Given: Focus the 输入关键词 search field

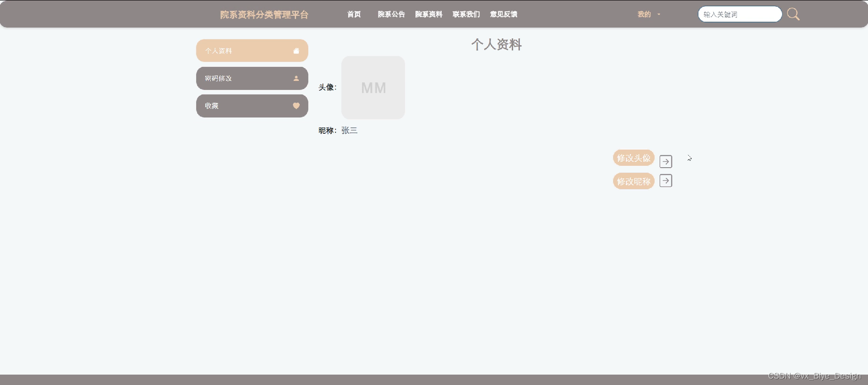Looking at the screenshot, I should coord(740,14).
